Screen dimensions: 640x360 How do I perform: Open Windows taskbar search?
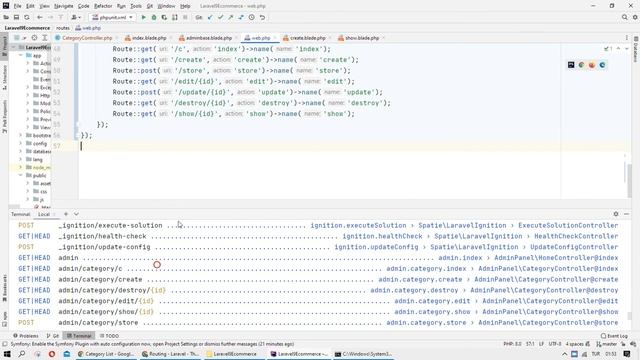[x=22, y=354]
